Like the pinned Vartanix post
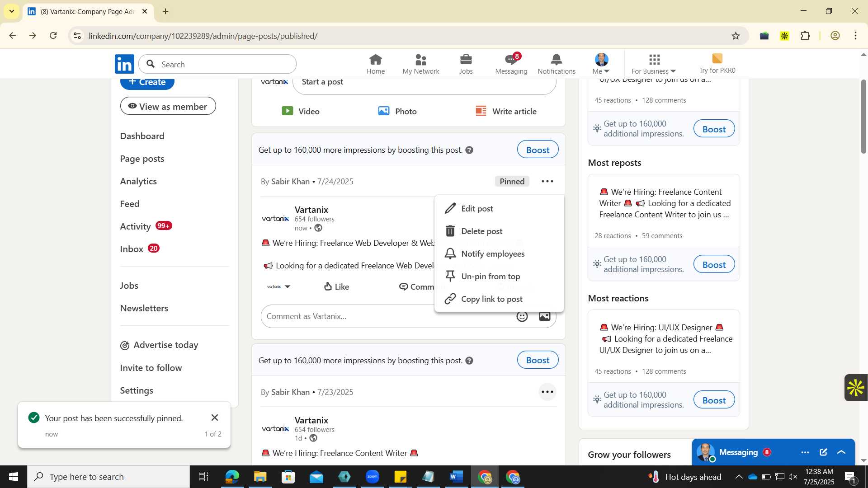 337,286
